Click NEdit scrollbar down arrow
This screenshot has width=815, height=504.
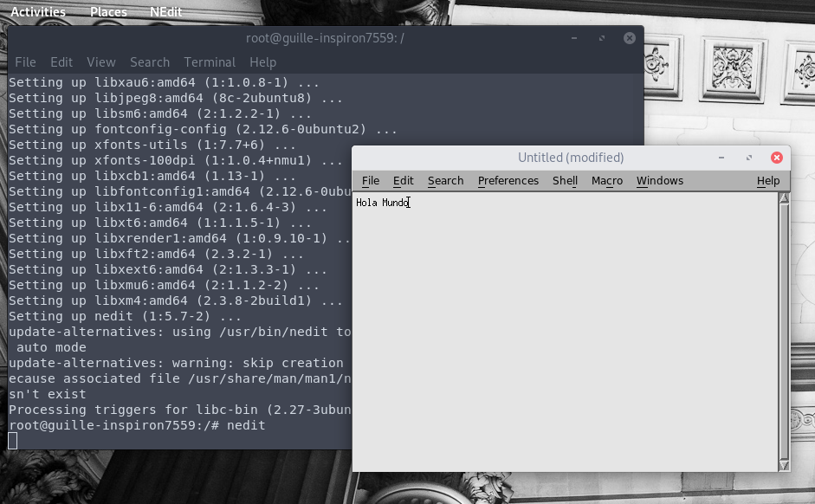coord(785,465)
